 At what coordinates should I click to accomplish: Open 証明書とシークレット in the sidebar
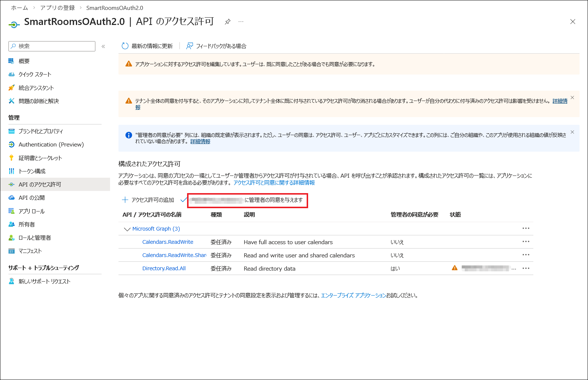pos(40,158)
